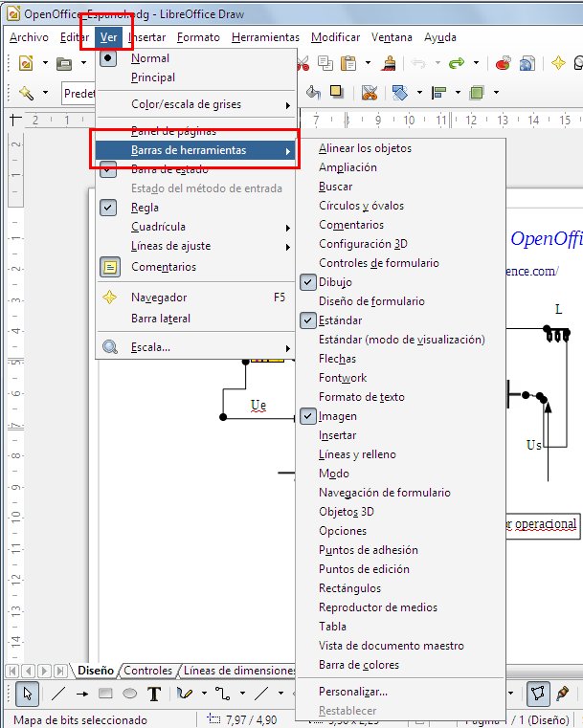Expand the Color/escala de grises submenu
Image resolution: width=583 pixels, height=728 pixels.
coord(195,104)
